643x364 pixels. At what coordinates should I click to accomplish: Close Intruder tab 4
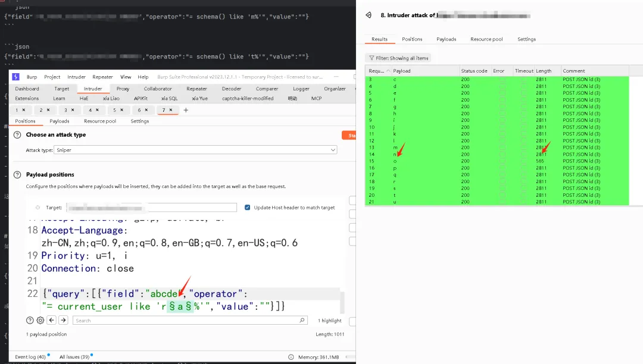click(97, 109)
